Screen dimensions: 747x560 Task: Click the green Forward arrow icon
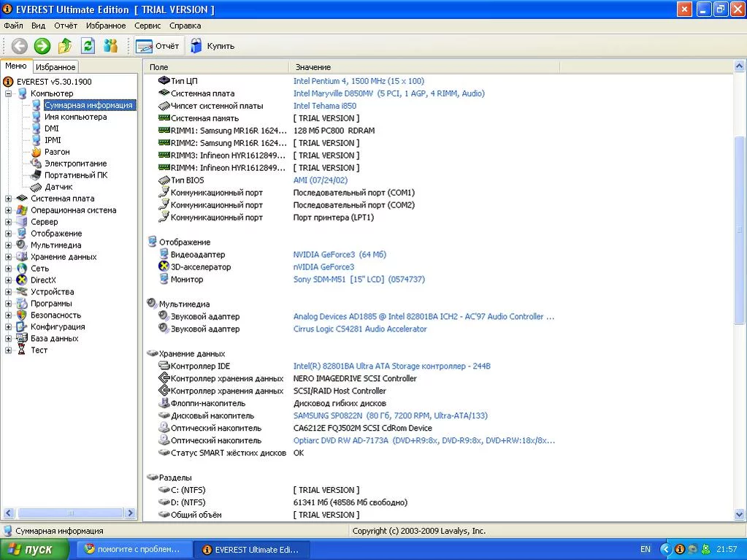42,46
